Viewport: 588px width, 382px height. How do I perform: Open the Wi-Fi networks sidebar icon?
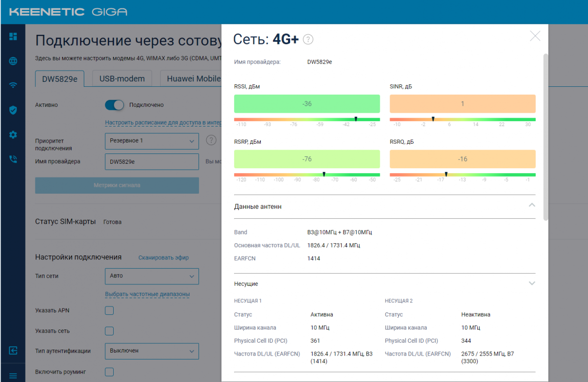[x=13, y=85]
